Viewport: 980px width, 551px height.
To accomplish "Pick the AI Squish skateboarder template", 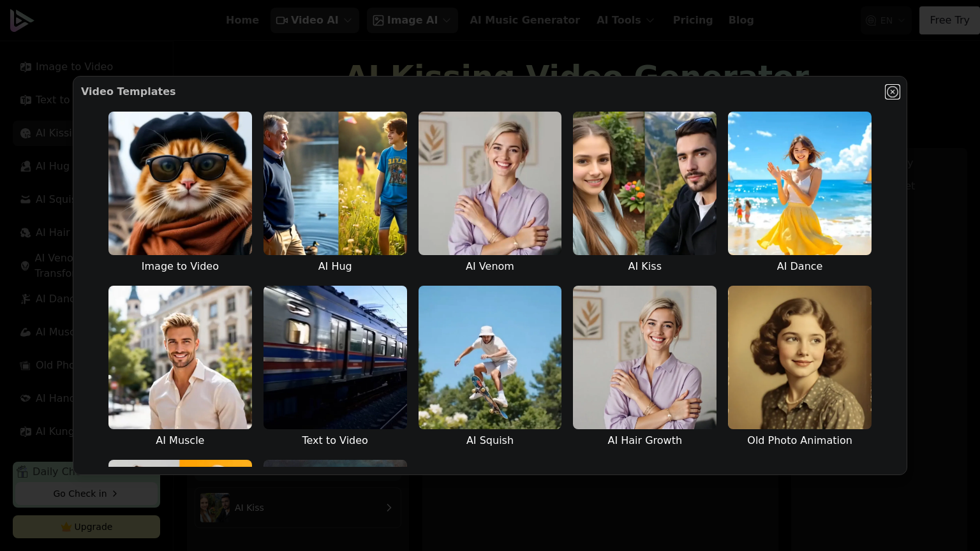I will (x=489, y=357).
